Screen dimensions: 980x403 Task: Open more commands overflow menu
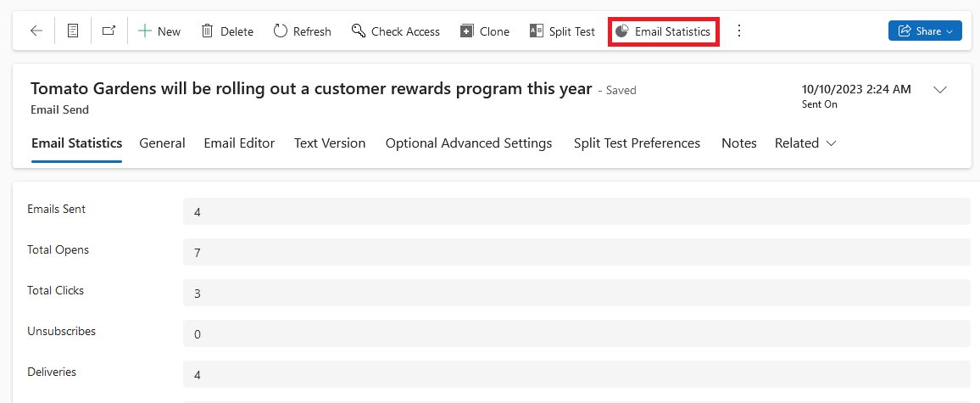tap(739, 31)
